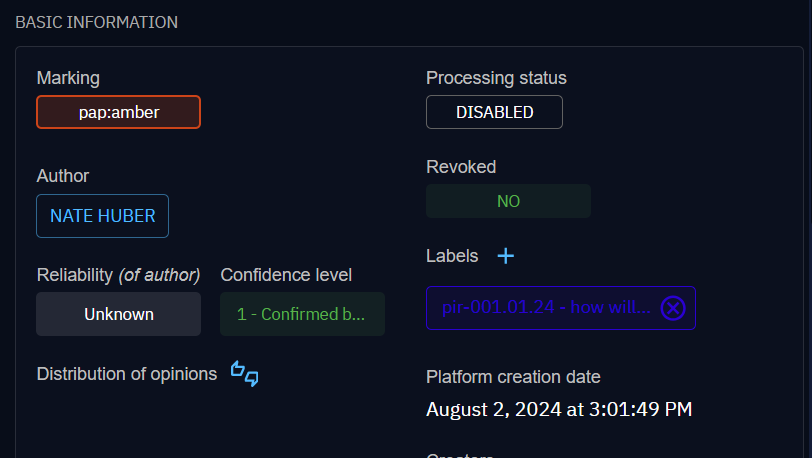Click the NO revoked status chip
The height and width of the screenshot is (458, 812).
pyautogui.click(x=508, y=201)
